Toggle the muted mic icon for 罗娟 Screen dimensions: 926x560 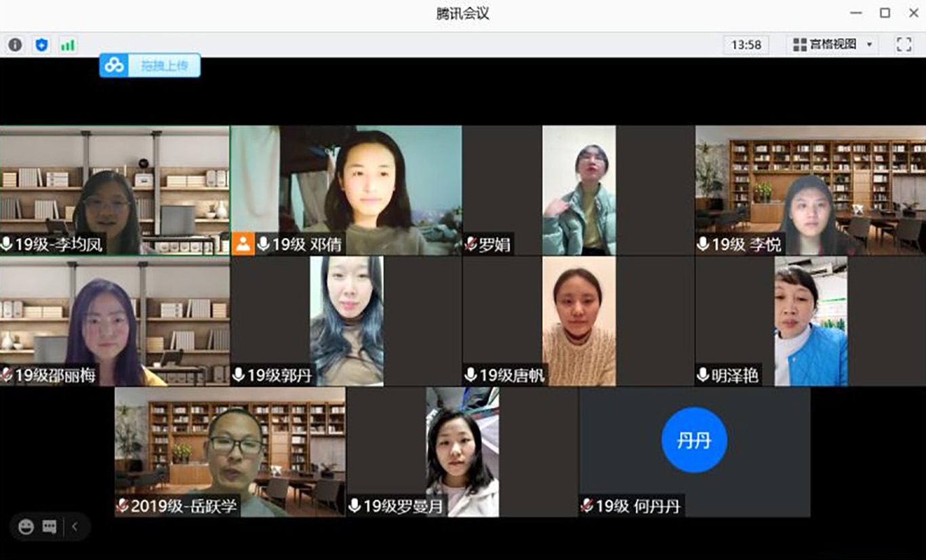click(470, 244)
